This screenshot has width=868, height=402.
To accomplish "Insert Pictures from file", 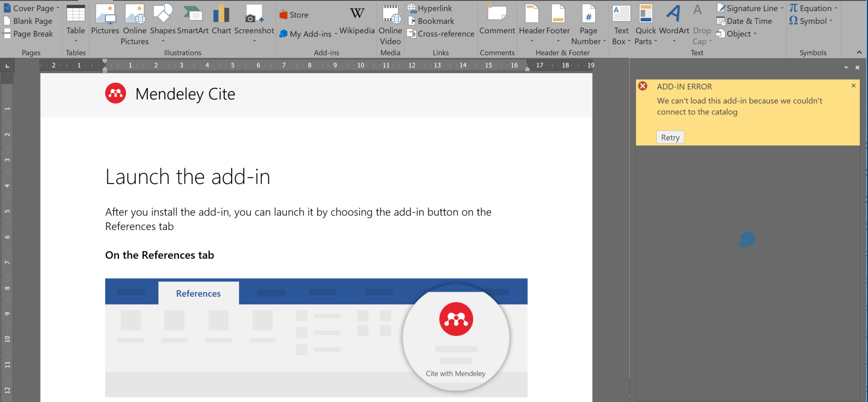I will coord(105,20).
